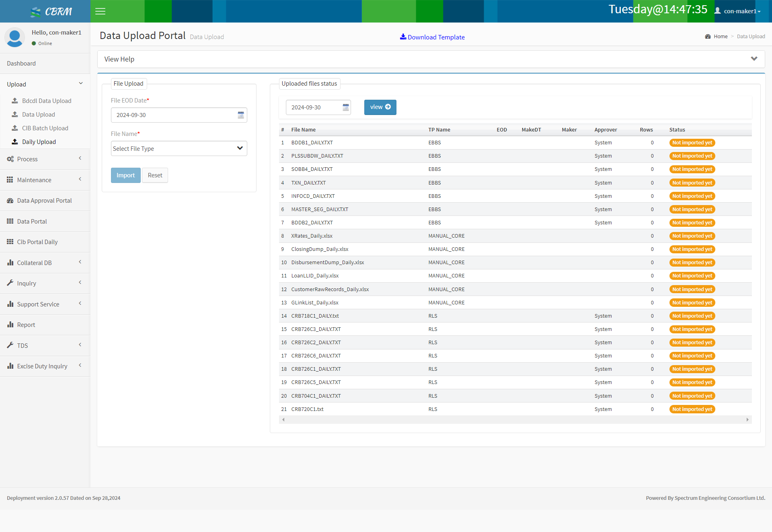The image size is (772, 532).
Task: Click file name BDDB1_DAILY.TXT
Action: tap(312, 143)
